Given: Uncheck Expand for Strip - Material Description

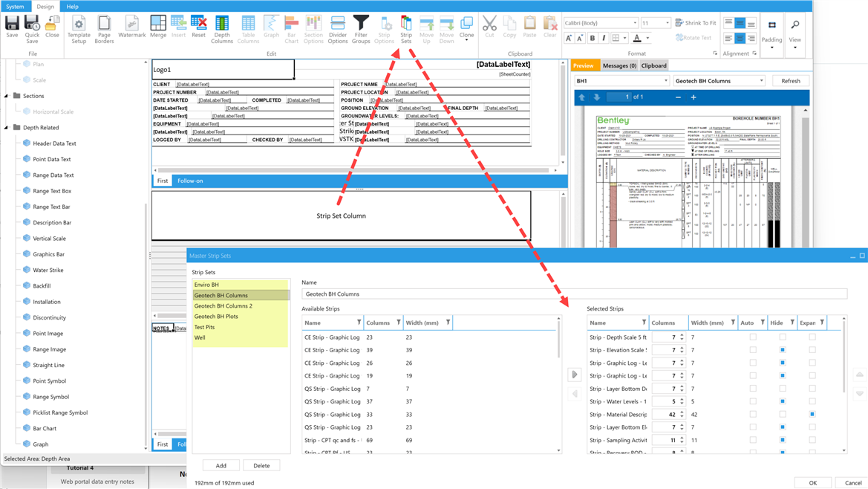Looking at the screenshot, I should pyautogui.click(x=812, y=414).
